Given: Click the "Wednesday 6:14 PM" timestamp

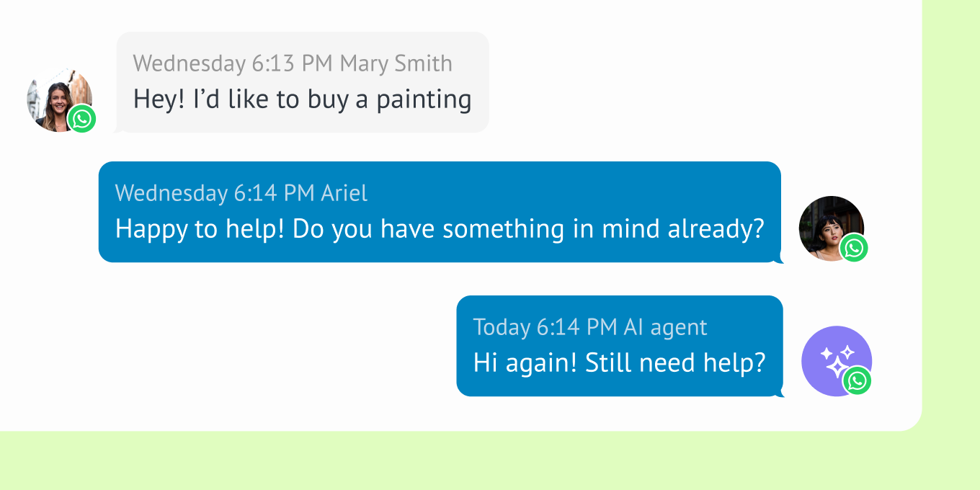Looking at the screenshot, I should click(215, 193).
